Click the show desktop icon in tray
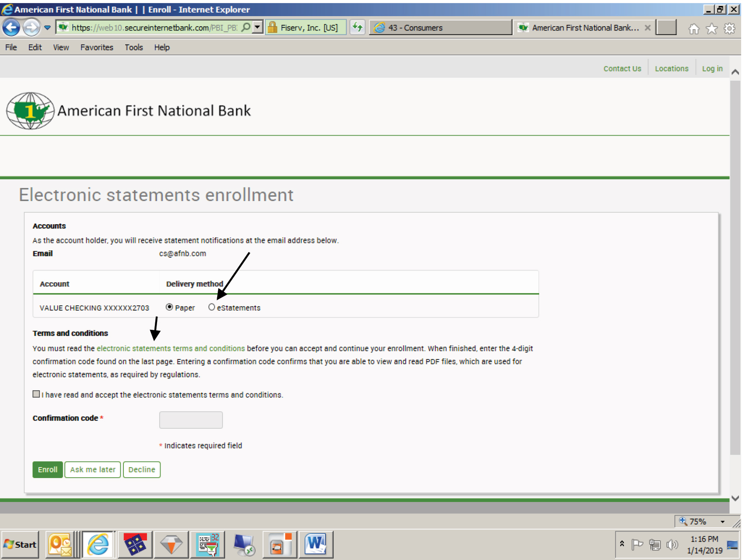 pos(733,544)
